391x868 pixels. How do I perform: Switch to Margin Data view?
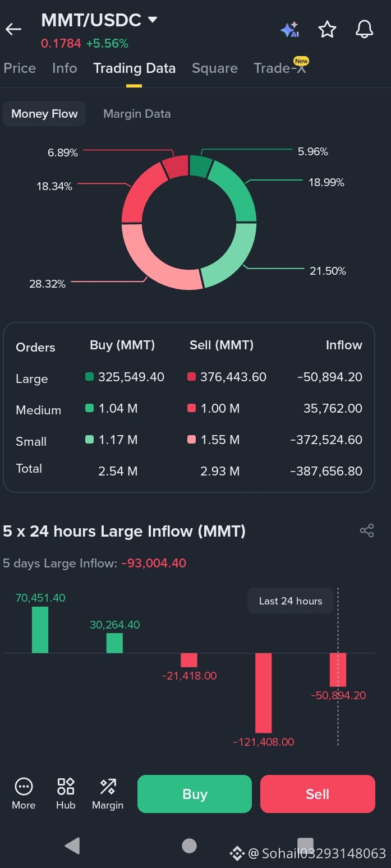[137, 114]
